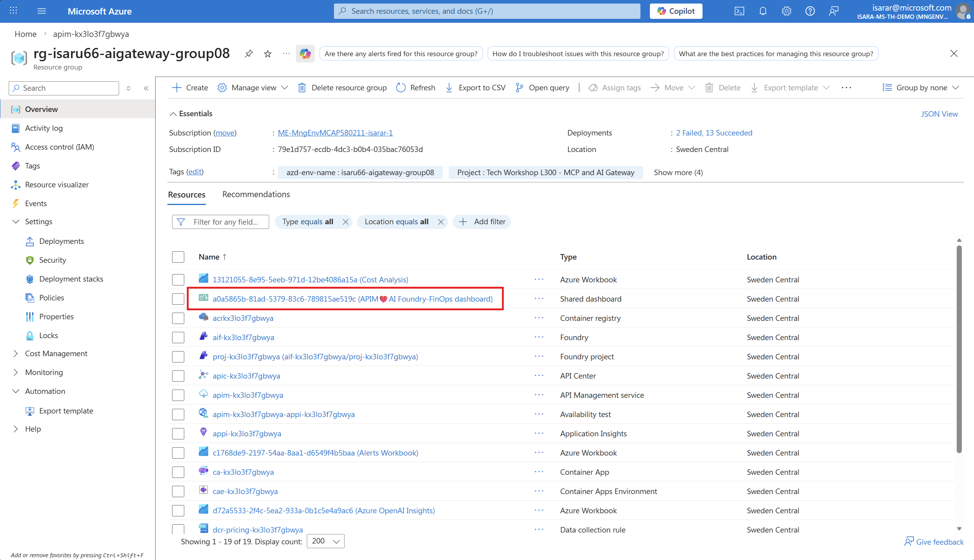Select checkbox for apim-kx3lo3f7gbwya row
974x560 pixels.
[178, 395]
